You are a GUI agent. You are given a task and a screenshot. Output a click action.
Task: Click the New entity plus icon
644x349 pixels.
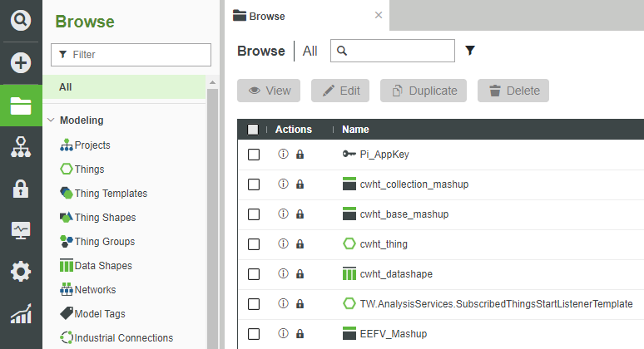click(21, 63)
